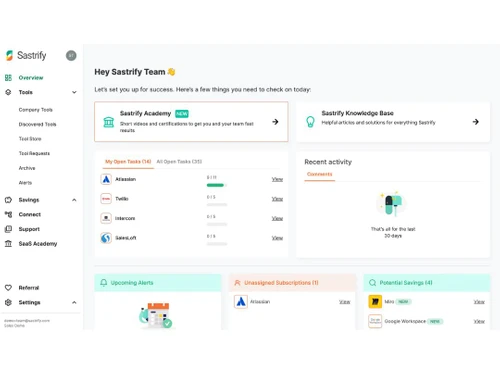The height and width of the screenshot is (375, 500).
Task: Click the Potential Savings magnifier icon
Action: tap(372, 283)
